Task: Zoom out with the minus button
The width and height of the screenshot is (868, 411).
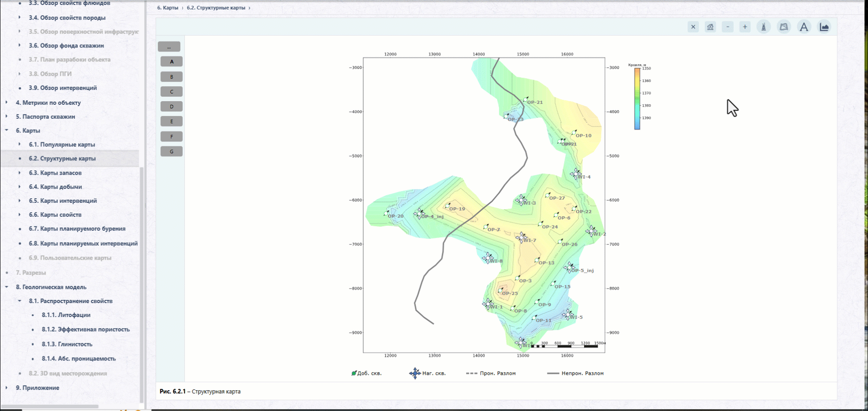Action: click(x=728, y=27)
